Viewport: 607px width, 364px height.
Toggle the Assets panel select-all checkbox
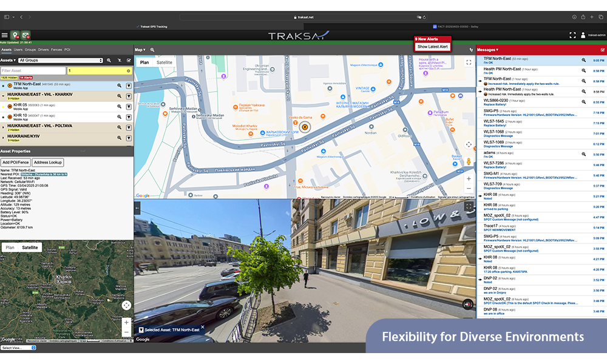(129, 61)
